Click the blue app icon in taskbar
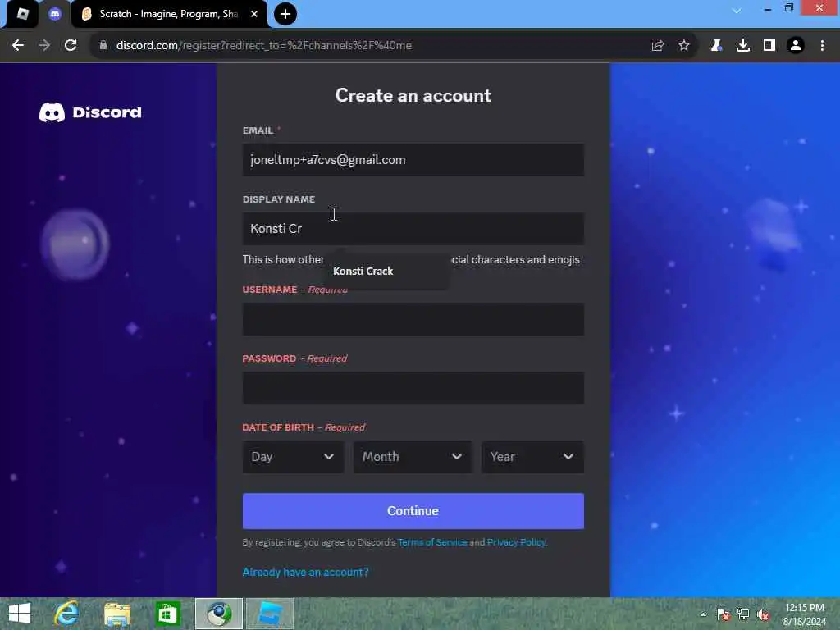 click(x=269, y=614)
